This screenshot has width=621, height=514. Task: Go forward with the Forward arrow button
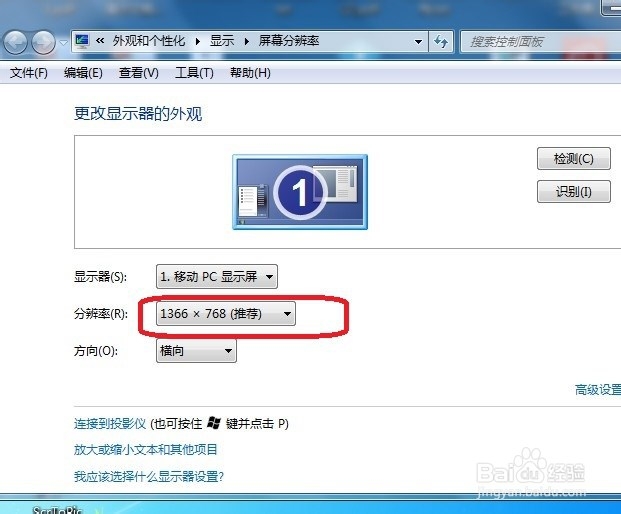coord(43,42)
